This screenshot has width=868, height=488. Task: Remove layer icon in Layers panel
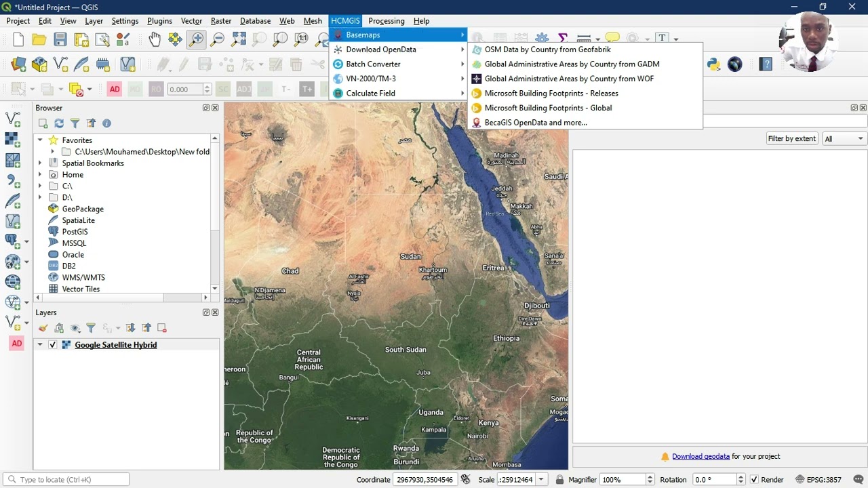point(161,328)
